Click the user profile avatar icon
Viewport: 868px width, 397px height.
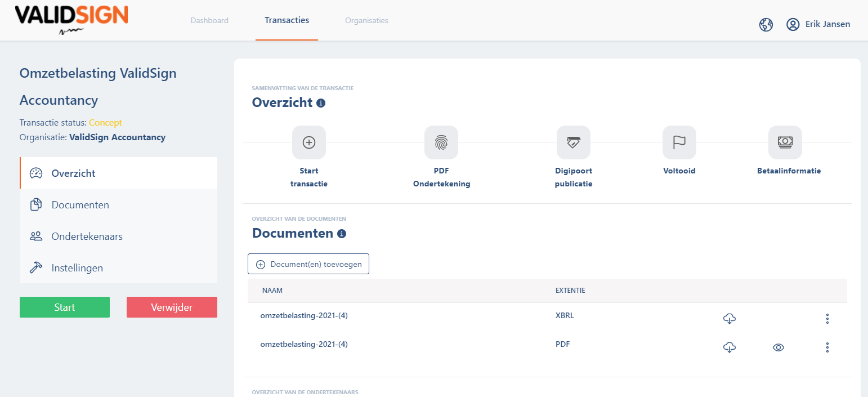(793, 24)
